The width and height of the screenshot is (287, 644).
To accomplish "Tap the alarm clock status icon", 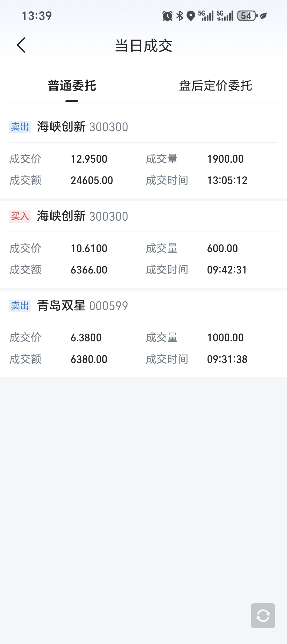I will click(x=167, y=16).
